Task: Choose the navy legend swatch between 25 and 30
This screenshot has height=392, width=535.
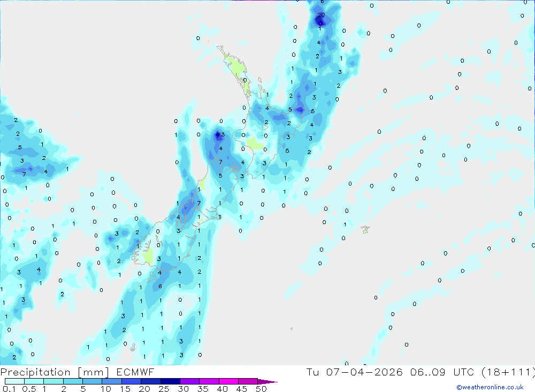Action: [x=170, y=381]
